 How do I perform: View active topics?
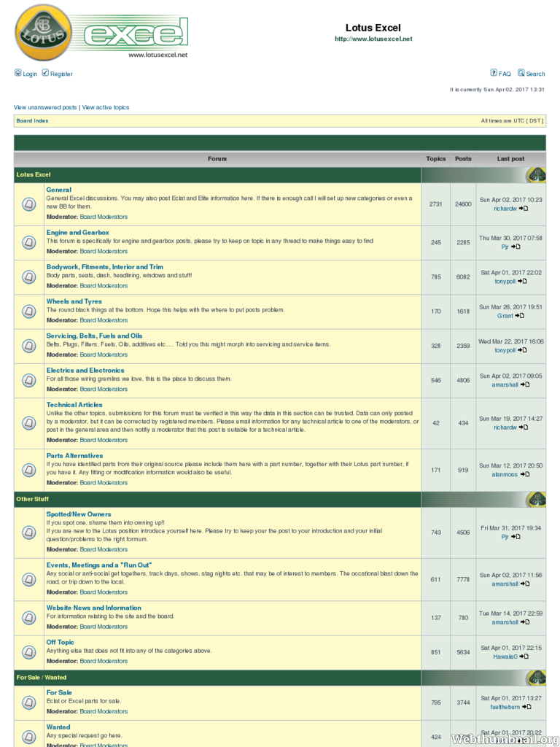106,107
